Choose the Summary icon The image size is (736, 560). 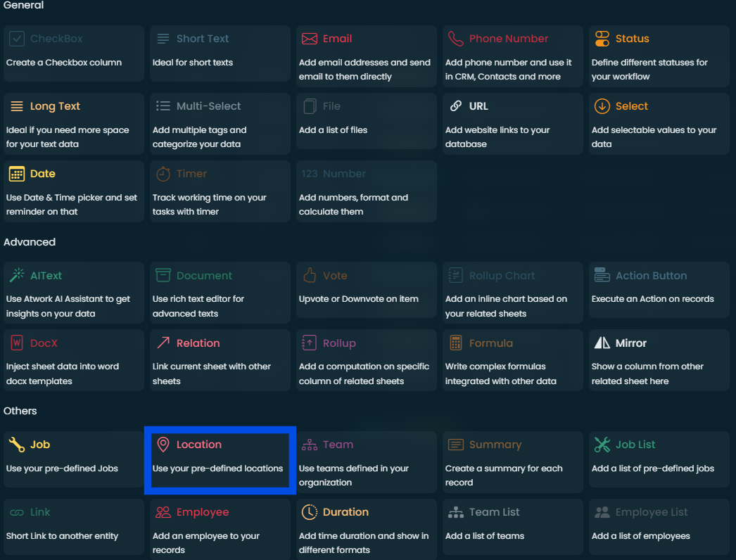(x=455, y=444)
